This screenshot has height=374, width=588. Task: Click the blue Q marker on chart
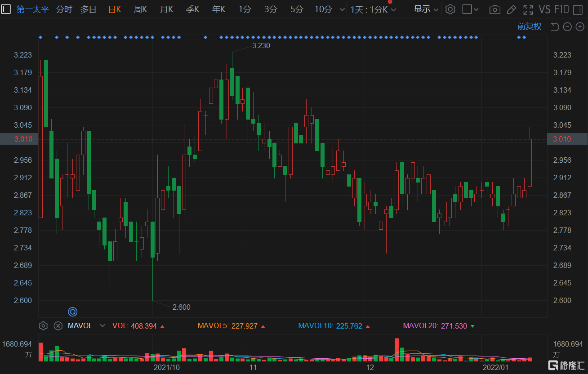click(x=72, y=312)
